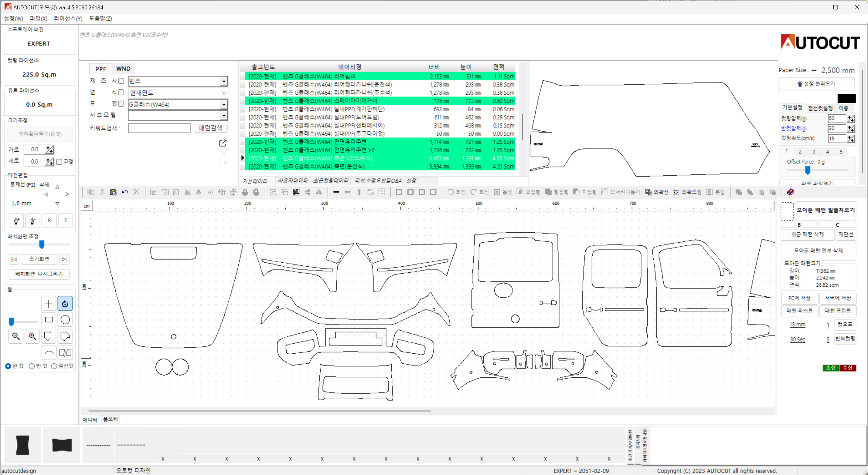Click the horizontal line icon in toolbar
Screen dimensions: 868x475
point(336,192)
